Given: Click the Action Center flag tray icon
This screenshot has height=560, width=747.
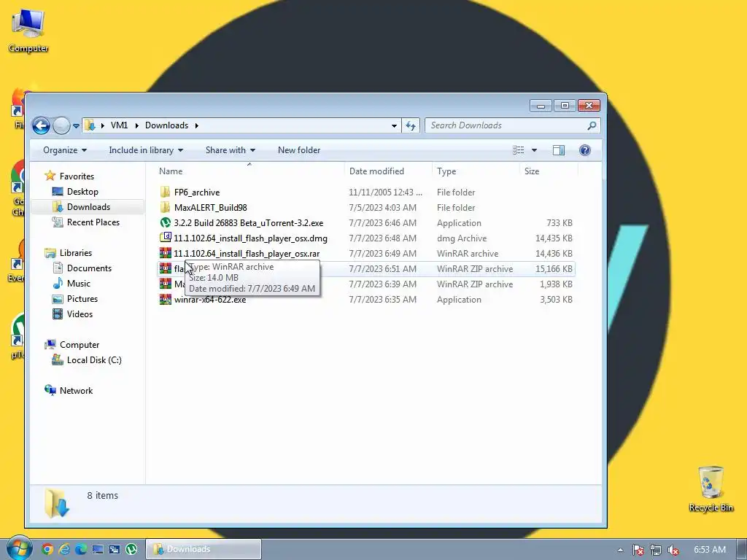Looking at the screenshot, I should [x=638, y=550].
